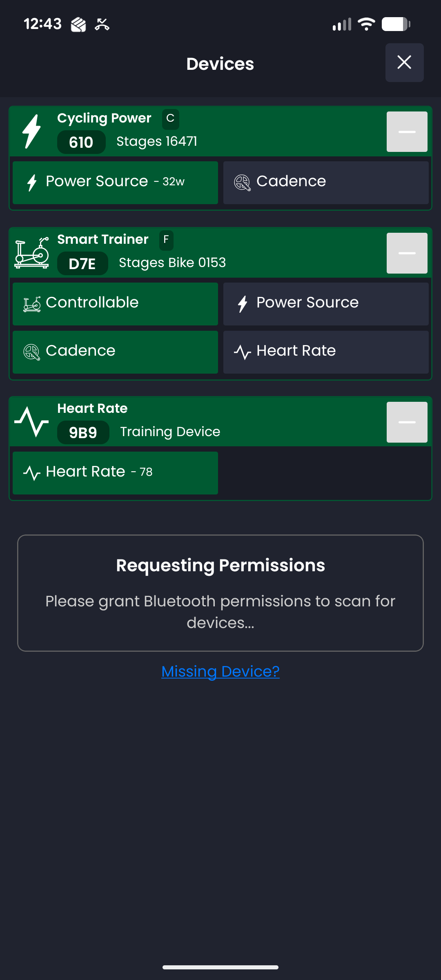Enable Cadence on the Cycling Power device
441x980 pixels.
coord(326,183)
